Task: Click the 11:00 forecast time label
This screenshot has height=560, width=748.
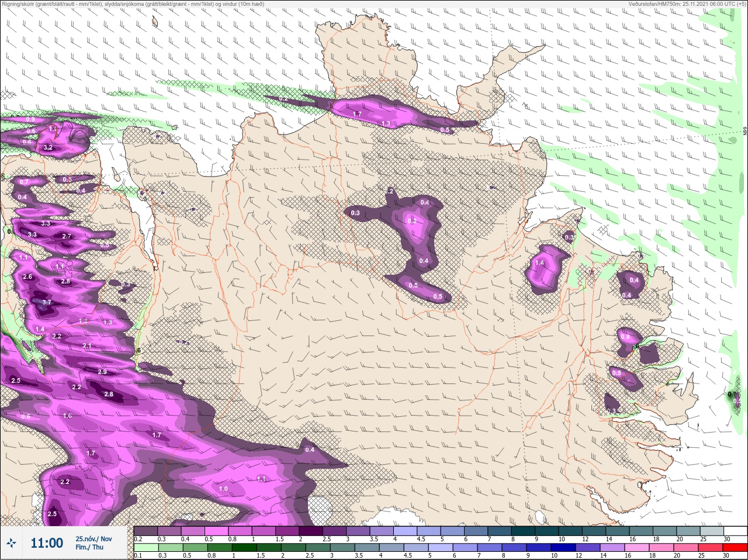Action: point(47,543)
